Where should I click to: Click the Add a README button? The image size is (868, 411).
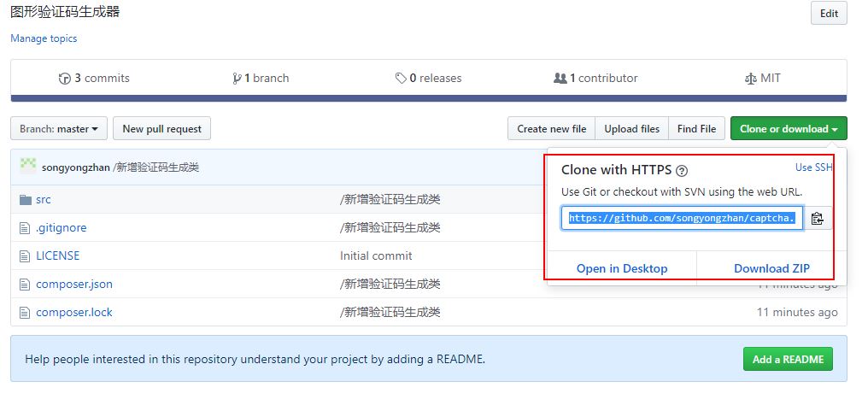click(x=788, y=360)
